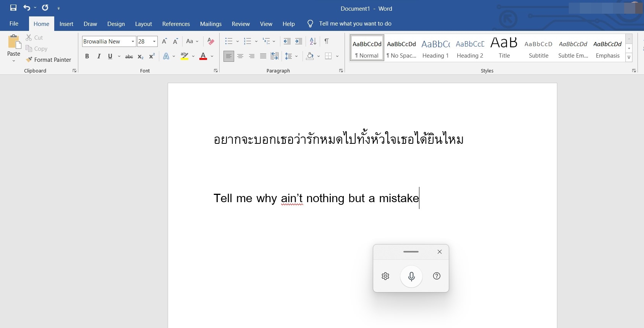The height and width of the screenshot is (328, 644).
Task: Toggle Bold formatting
Action: [87, 56]
